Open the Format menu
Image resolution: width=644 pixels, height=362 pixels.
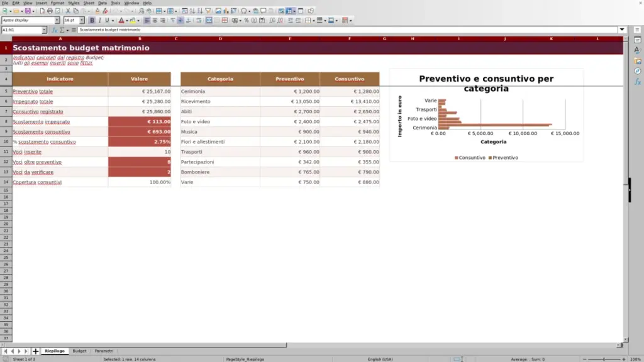coord(57,3)
